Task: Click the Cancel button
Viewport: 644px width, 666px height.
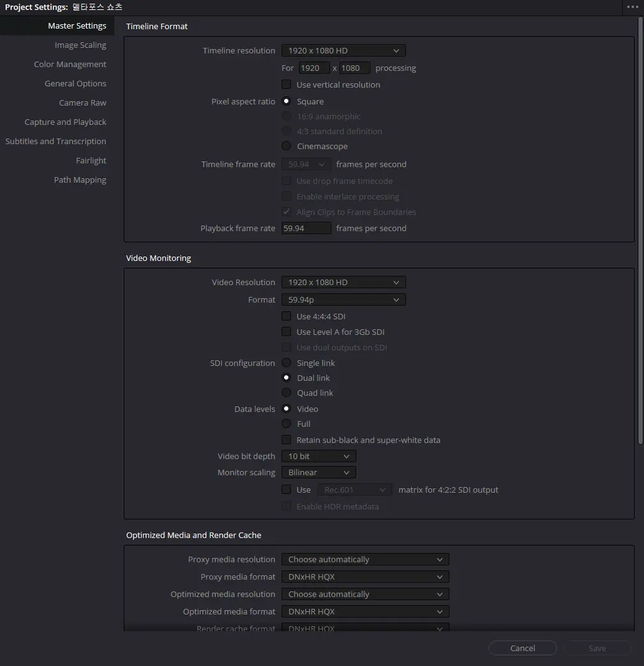Action: 522,648
